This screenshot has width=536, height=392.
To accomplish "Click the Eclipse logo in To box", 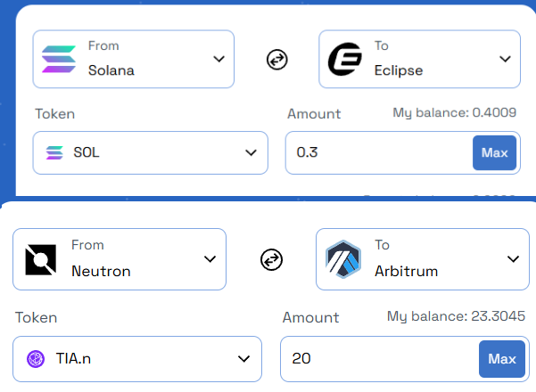I will (344, 59).
